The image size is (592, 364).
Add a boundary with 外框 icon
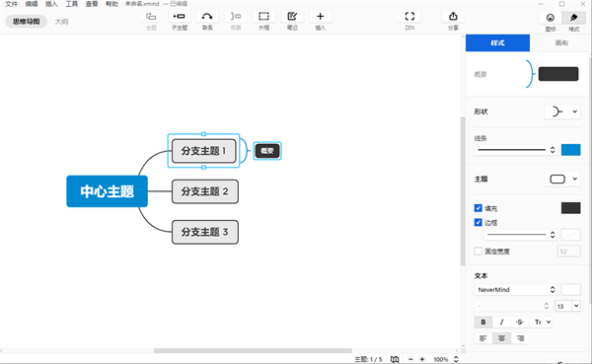point(263,17)
